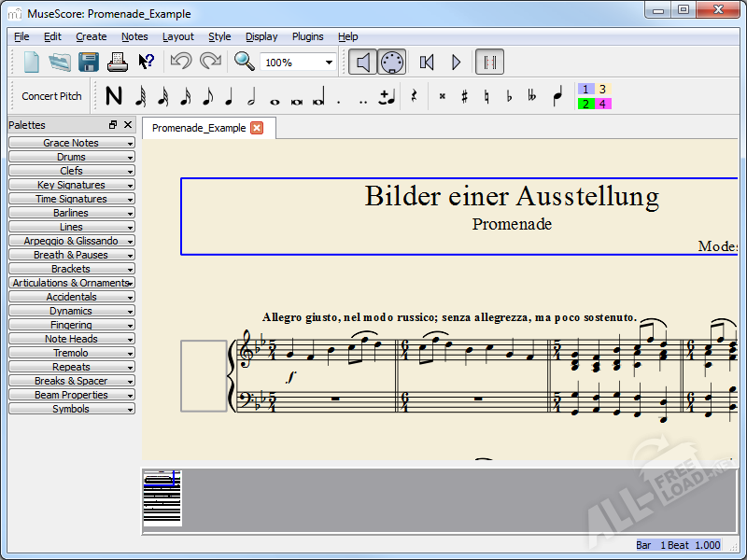Enable note entry mode N icon

(114, 96)
